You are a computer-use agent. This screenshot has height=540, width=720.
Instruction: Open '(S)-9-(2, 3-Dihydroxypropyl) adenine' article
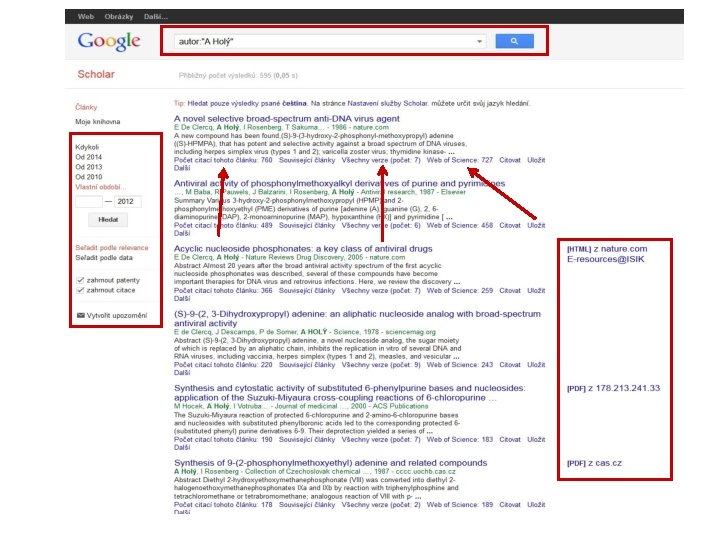click(x=357, y=318)
